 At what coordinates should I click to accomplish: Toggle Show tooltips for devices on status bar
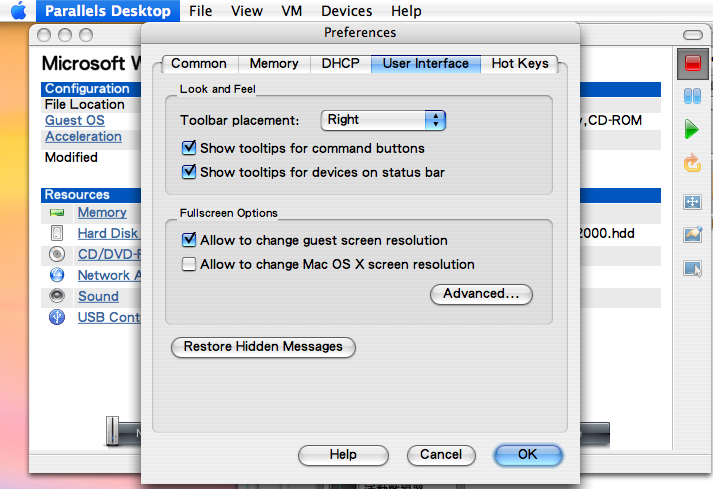(x=189, y=172)
